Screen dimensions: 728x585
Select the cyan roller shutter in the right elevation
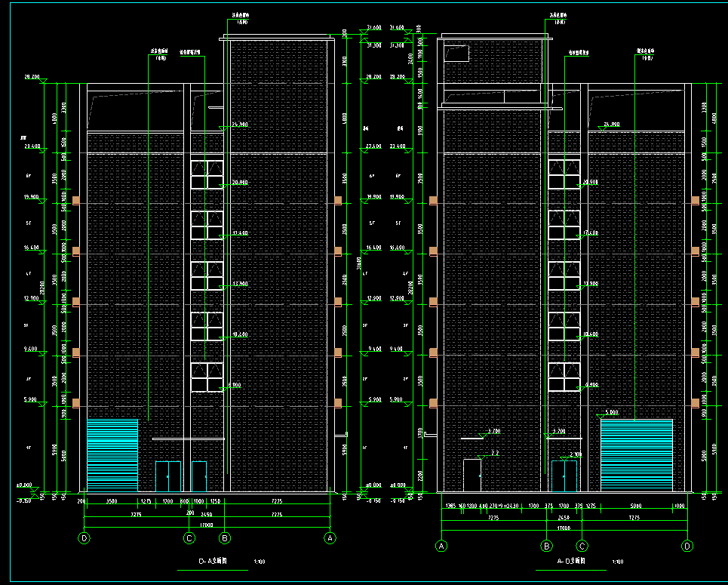(636, 455)
